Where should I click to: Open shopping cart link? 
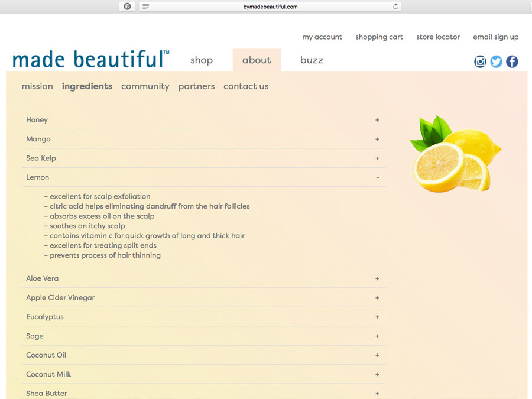pyautogui.click(x=379, y=37)
